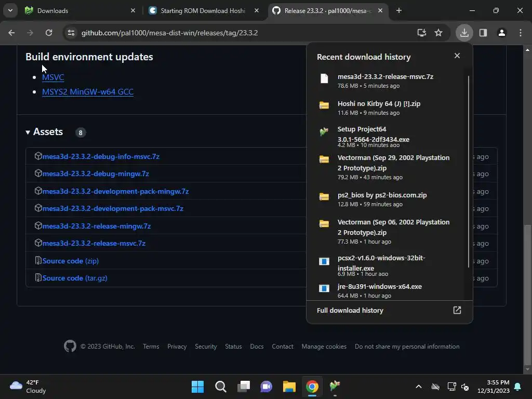Click the page vertical scrollbar thumb
532x399 pixels.
click(527, 295)
